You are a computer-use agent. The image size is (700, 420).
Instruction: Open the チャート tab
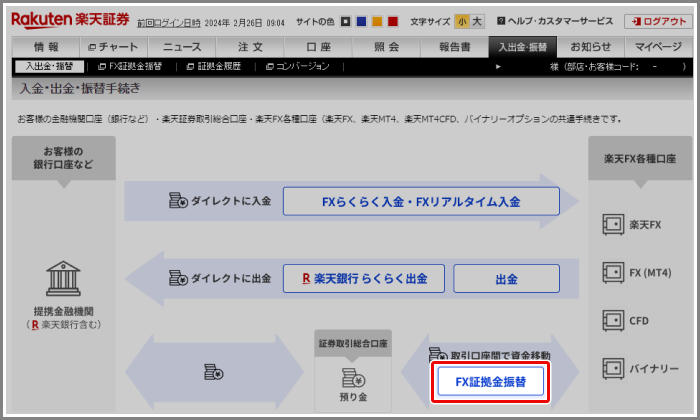pyautogui.click(x=113, y=47)
